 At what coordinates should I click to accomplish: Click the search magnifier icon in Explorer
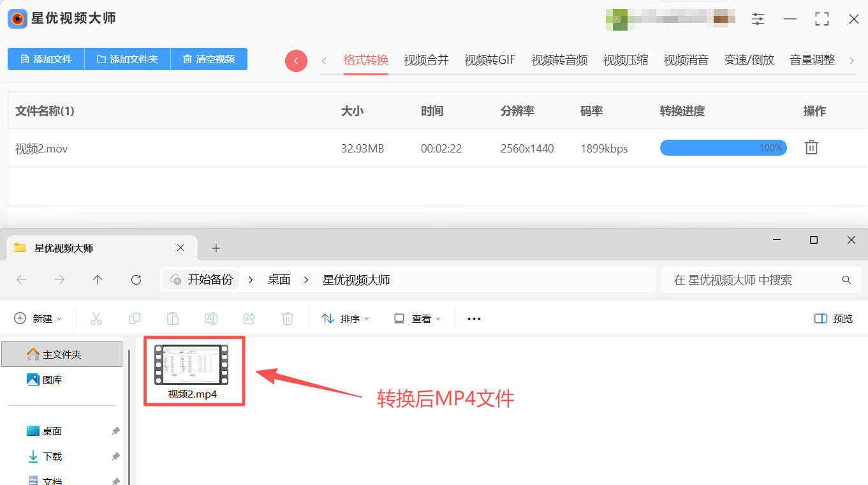click(x=846, y=280)
